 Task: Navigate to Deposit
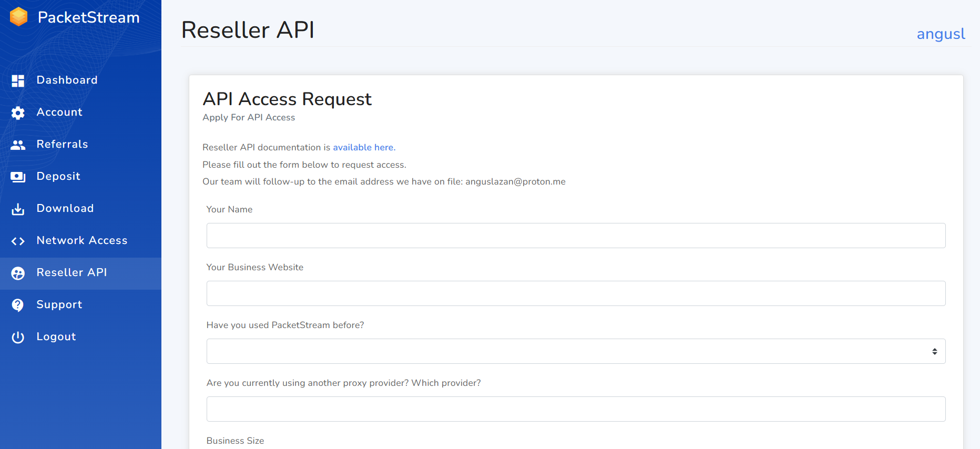[80, 176]
